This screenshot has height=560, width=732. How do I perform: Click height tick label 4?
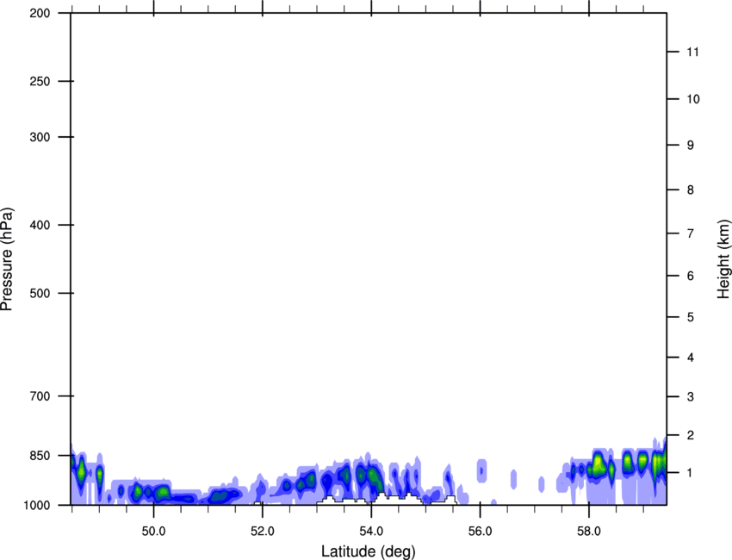point(691,358)
